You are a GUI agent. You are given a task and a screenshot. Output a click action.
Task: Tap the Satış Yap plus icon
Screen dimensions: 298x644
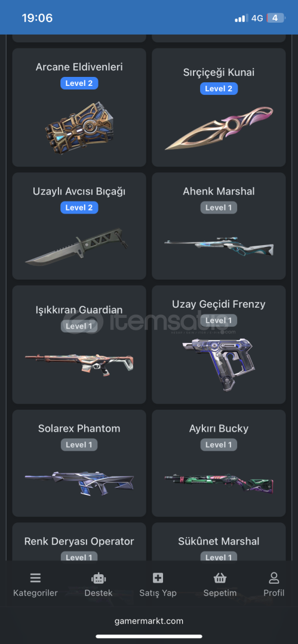pos(158,578)
